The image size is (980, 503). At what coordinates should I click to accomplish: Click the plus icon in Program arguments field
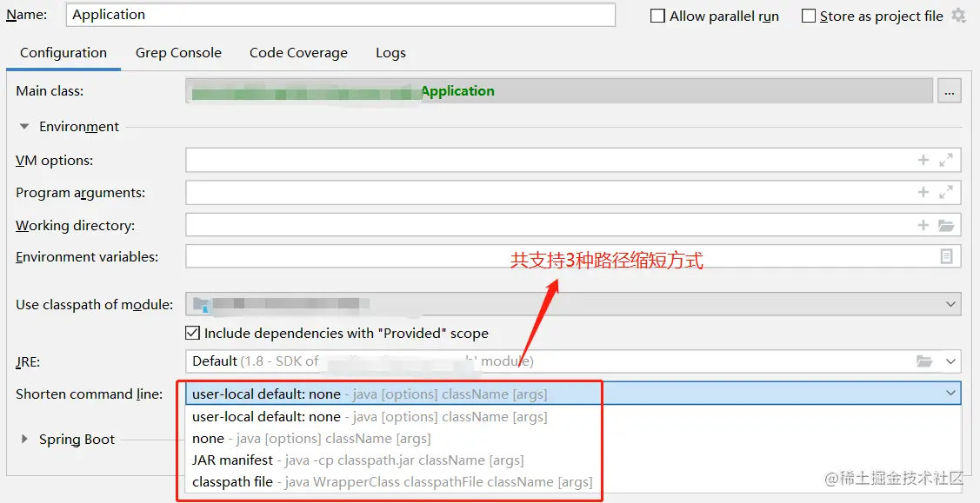(x=923, y=192)
